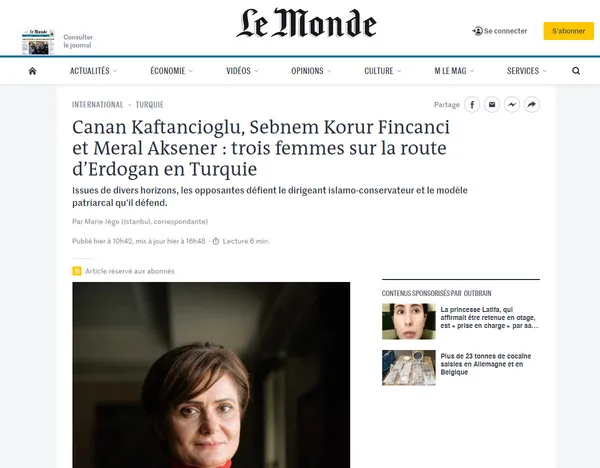Open the Opinions menu
600x468 pixels.
(x=312, y=71)
